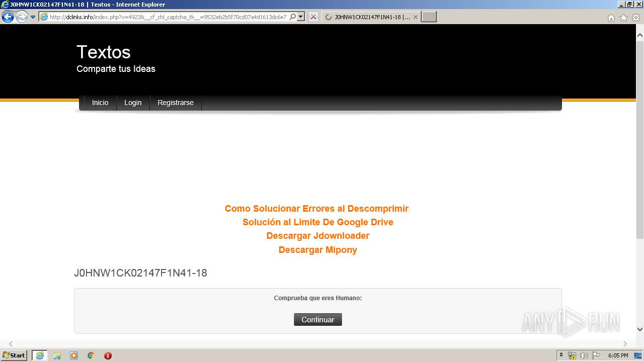Image resolution: width=644 pixels, height=362 pixels.
Task: Open the Windows Start button
Action: click(x=14, y=355)
